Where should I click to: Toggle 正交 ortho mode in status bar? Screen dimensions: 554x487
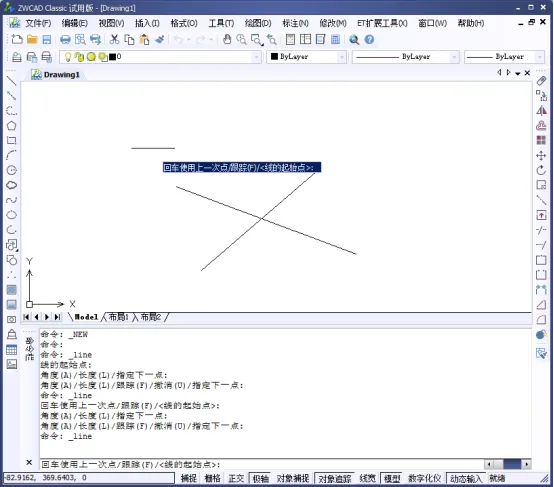pyautogui.click(x=236, y=479)
